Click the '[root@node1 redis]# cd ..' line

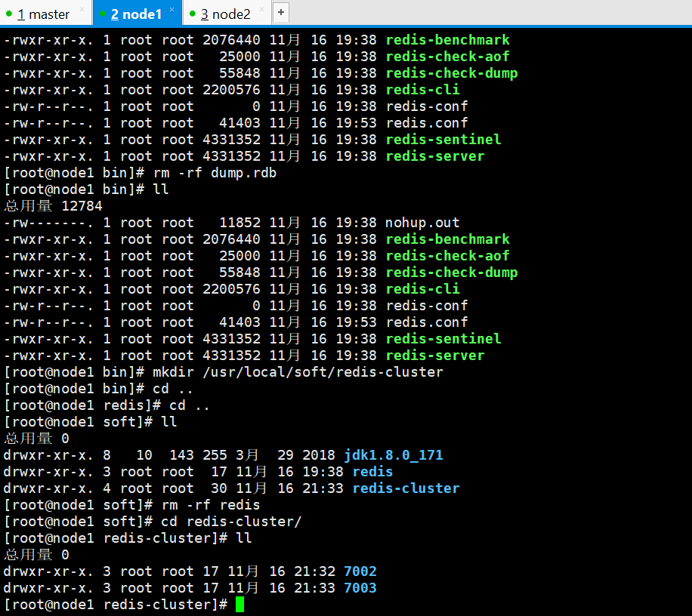107,405
